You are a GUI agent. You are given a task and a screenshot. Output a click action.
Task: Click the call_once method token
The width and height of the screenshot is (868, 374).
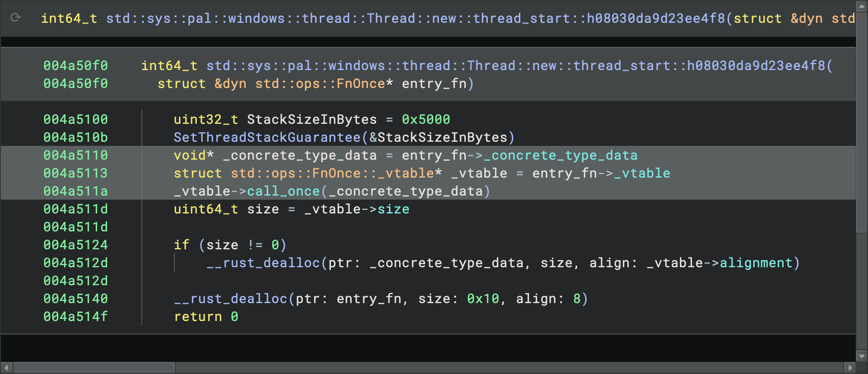[283, 191]
